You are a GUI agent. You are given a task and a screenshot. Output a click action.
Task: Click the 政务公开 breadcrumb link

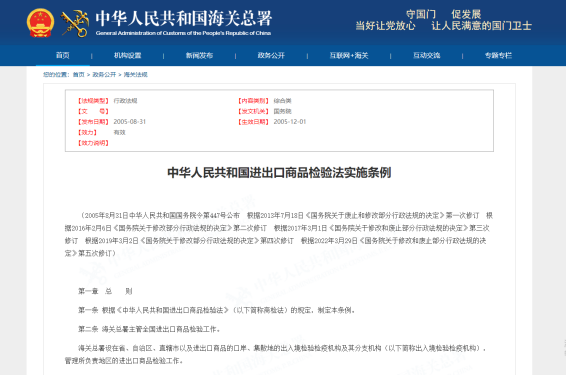click(x=104, y=74)
